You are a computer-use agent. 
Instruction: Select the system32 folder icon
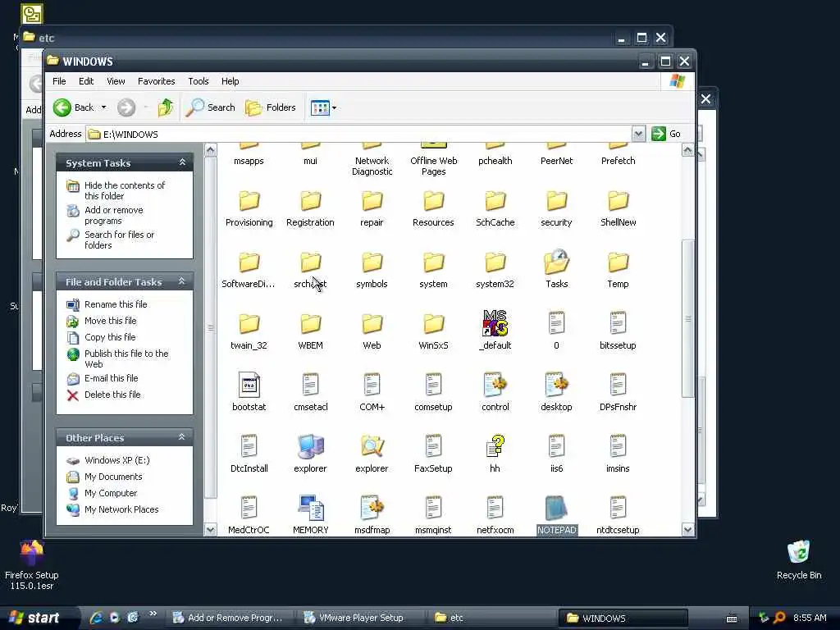tap(495, 262)
